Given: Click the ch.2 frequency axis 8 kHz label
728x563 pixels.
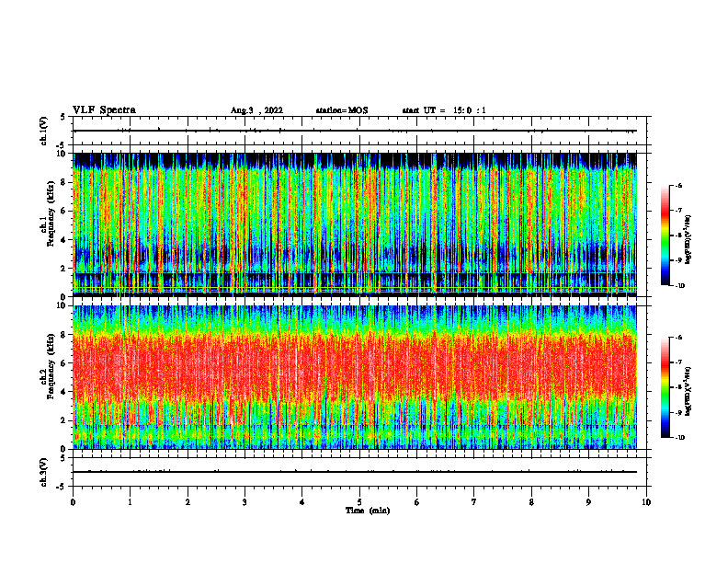Looking at the screenshot, I should [63, 334].
